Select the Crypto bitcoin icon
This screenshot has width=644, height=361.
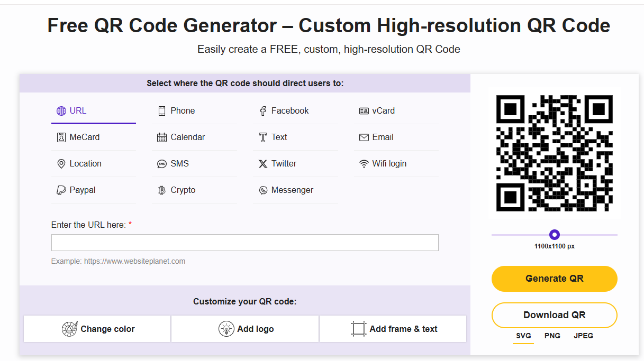[x=162, y=190]
